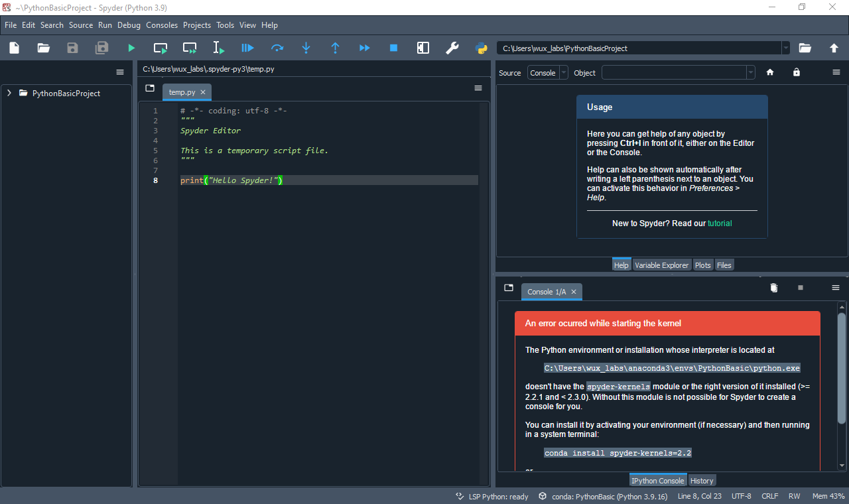Continue execution until next breakpoint
The height and width of the screenshot is (504, 849).
pyautogui.click(x=365, y=48)
